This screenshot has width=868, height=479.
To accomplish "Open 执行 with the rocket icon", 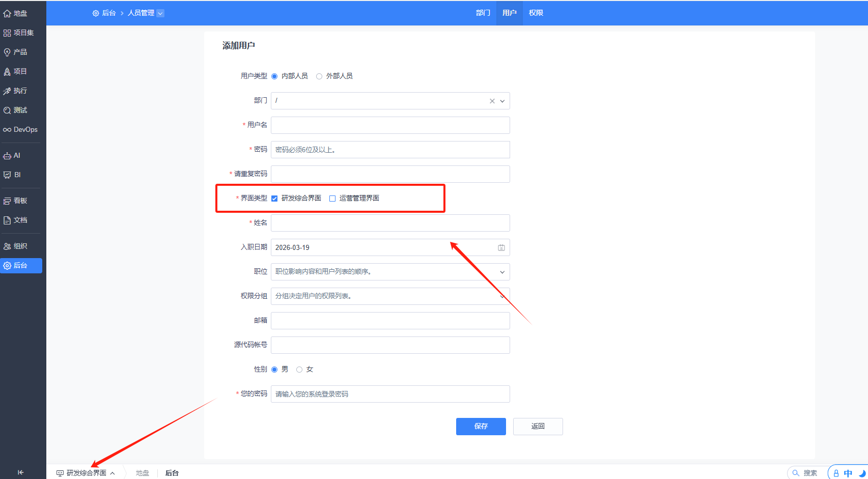I will coord(7,91).
